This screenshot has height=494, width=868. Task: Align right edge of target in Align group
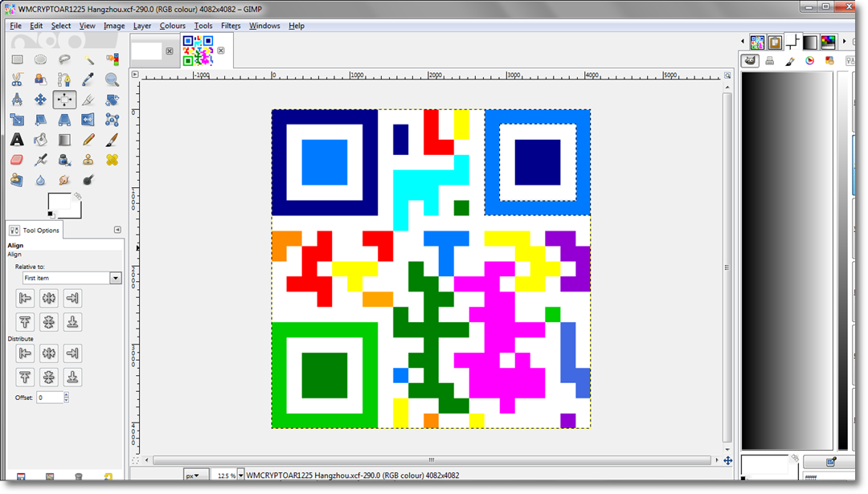(72, 298)
